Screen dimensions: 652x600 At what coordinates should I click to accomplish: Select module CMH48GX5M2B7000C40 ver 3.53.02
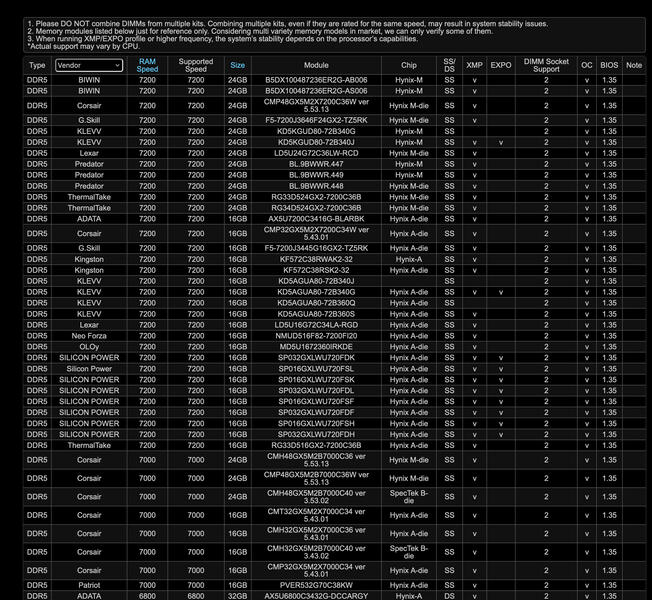pyautogui.click(x=316, y=496)
